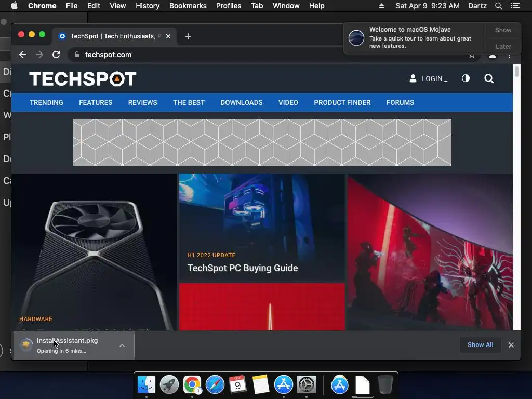Reload the techspot.com page
Screen dimensions: 532x399
(56, 55)
